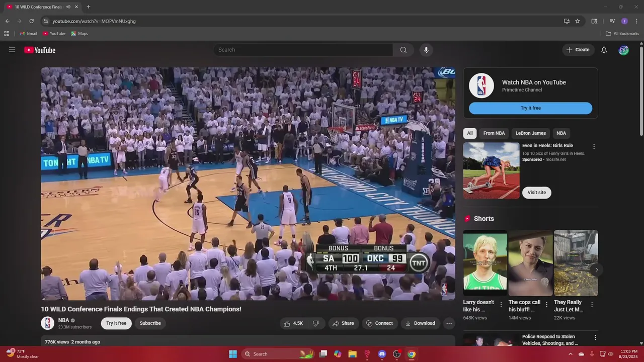View site information icon in address bar
This screenshot has width=644, height=362.
(x=46, y=21)
